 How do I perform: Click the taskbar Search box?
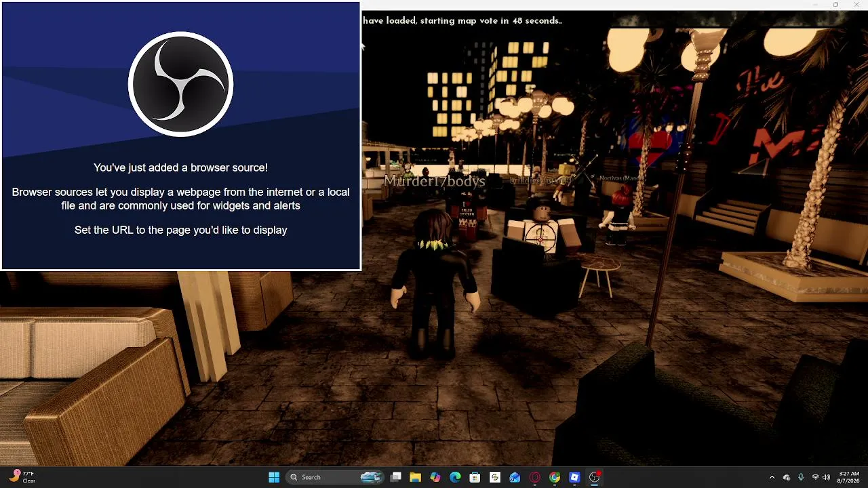tap(335, 477)
